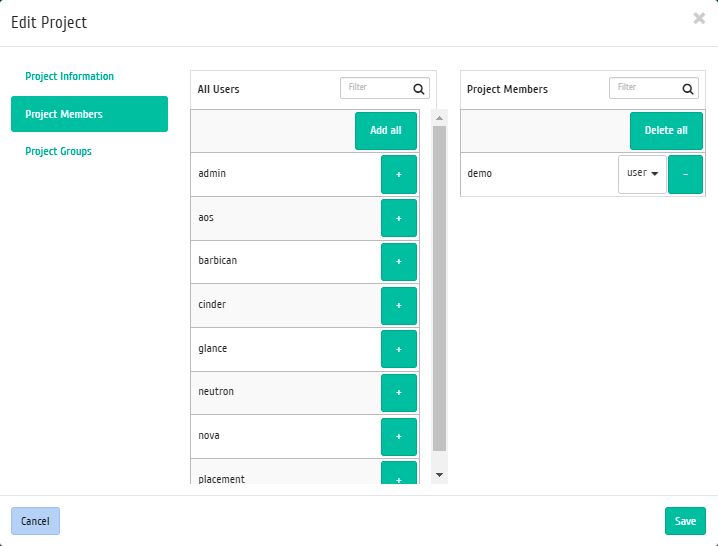Click search icon in Project Members filter
The image size is (718, 546).
[688, 89]
